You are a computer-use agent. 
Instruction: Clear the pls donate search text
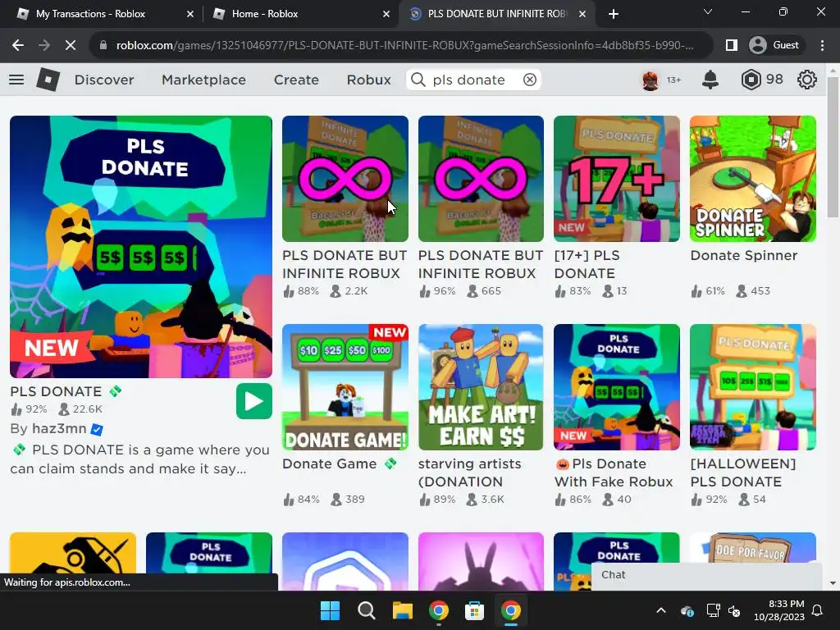click(x=530, y=80)
